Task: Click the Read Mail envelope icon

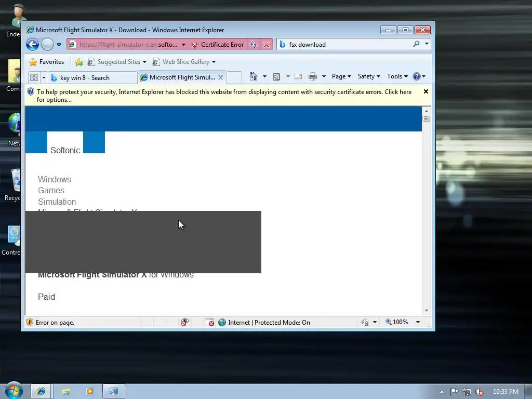Action: (298, 76)
